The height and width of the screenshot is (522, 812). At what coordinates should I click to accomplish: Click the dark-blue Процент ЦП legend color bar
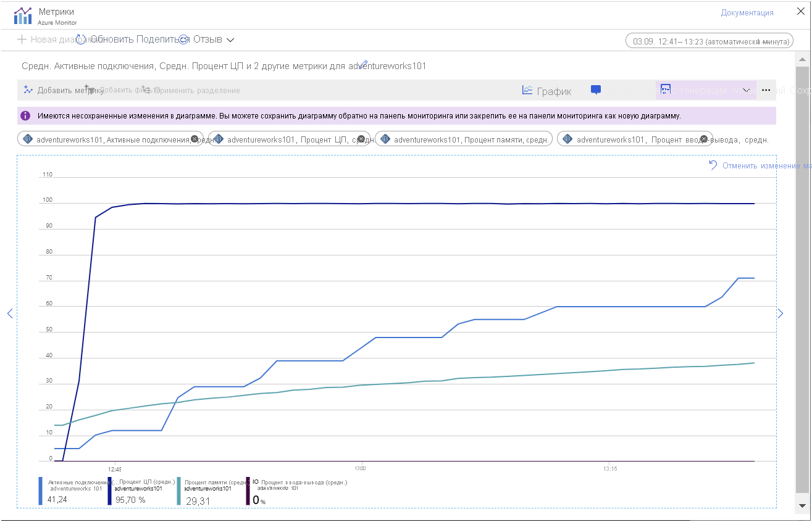[109, 491]
